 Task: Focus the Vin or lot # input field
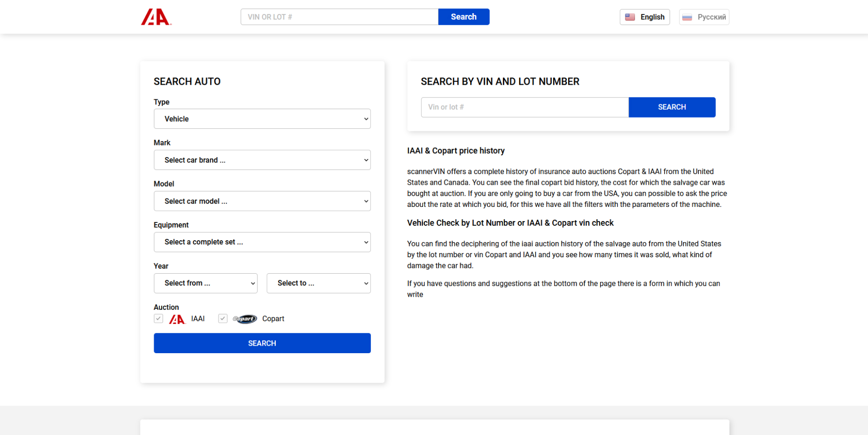pyautogui.click(x=525, y=107)
